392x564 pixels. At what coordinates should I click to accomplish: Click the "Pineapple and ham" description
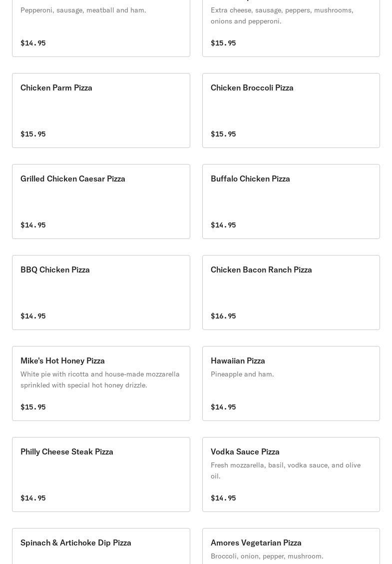242,374
